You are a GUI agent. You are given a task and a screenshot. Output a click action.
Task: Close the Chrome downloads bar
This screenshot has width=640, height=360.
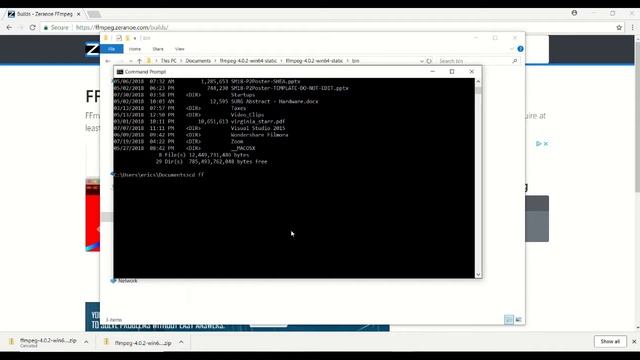(634, 341)
